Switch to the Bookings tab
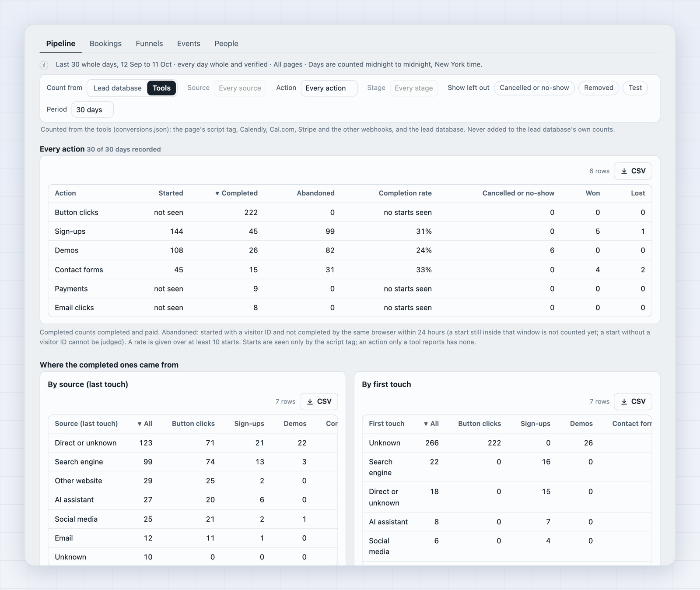Viewport: 700px width, 590px height. (x=105, y=43)
